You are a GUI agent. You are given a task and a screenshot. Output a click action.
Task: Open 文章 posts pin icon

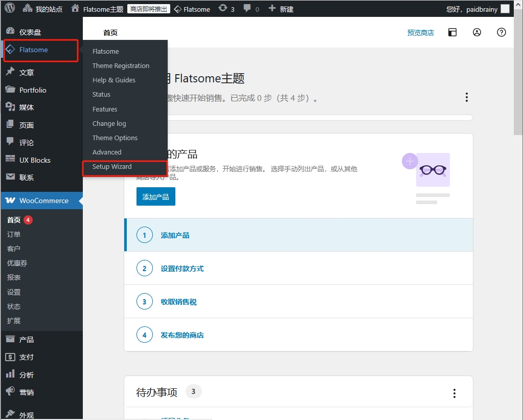[10, 72]
